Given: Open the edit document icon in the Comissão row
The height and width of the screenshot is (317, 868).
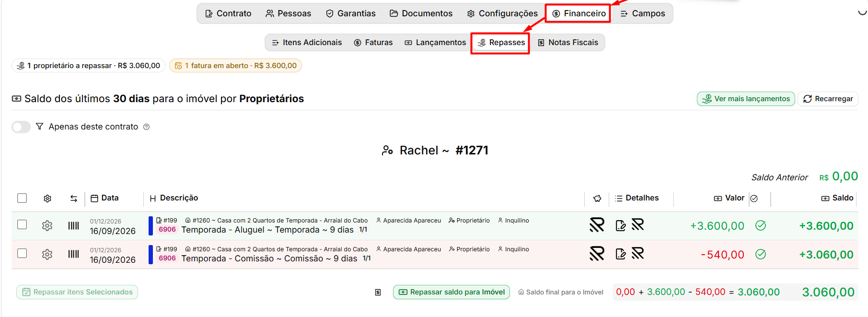Looking at the screenshot, I should tap(621, 254).
